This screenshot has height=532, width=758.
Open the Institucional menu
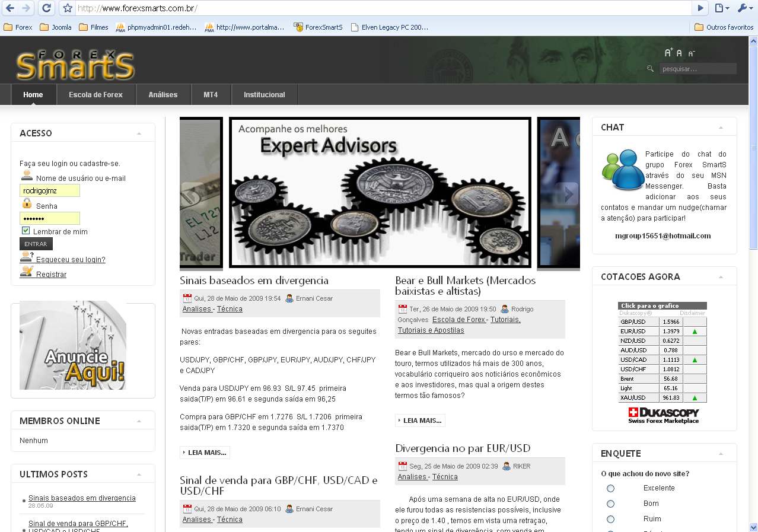coord(265,94)
